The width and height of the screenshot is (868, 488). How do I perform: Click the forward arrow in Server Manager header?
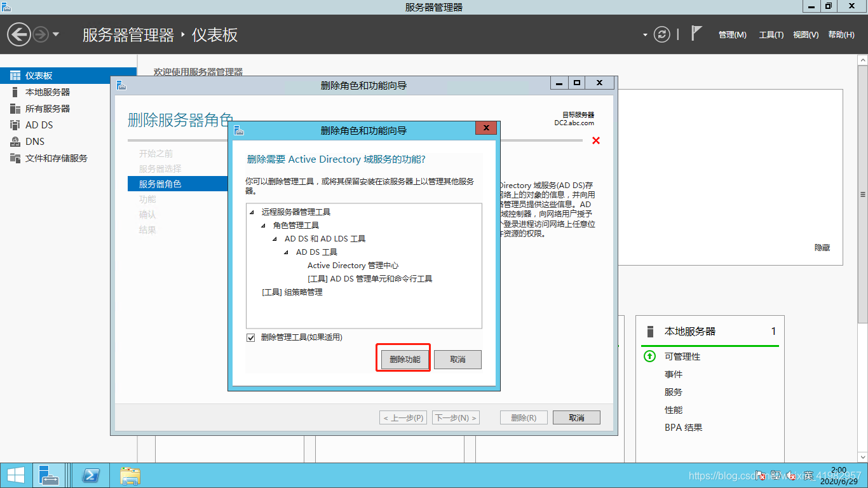(x=41, y=34)
